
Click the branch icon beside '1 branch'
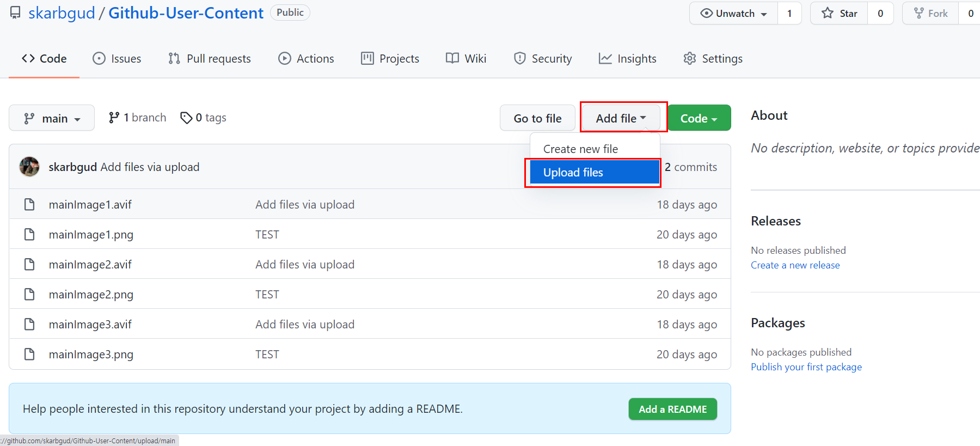114,118
